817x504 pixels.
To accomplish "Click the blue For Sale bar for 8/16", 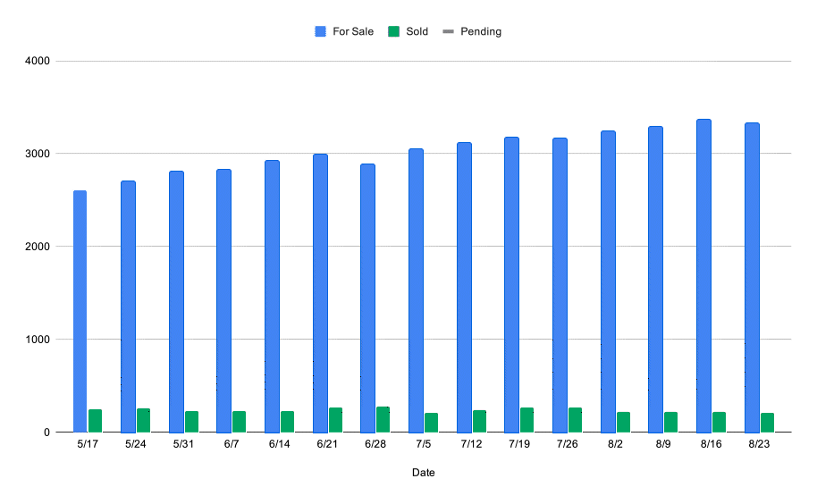I will click(704, 276).
